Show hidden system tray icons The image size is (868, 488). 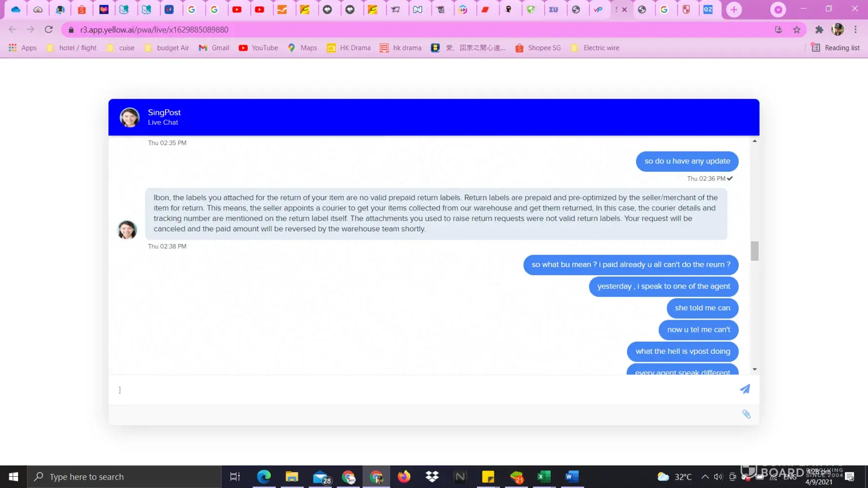pyautogui.click(x=704, y=477)
